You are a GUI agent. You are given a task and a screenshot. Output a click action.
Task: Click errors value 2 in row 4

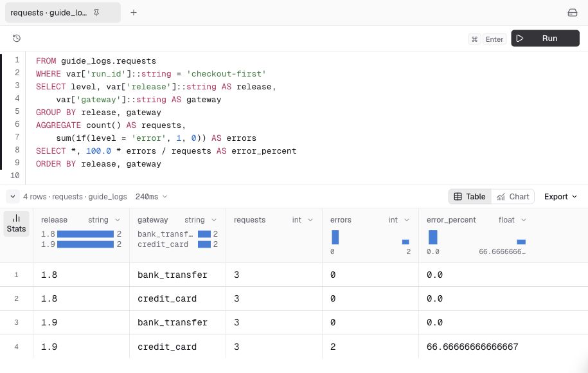click(371, 347)
